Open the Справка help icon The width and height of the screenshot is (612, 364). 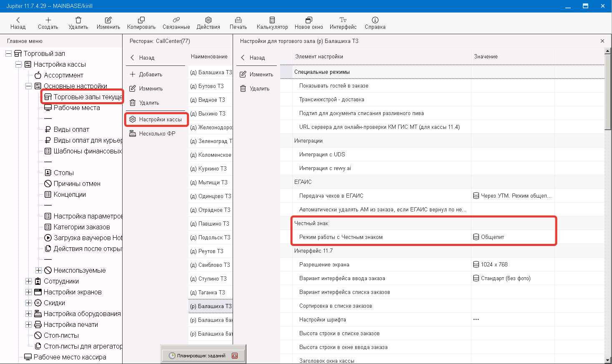375,20
